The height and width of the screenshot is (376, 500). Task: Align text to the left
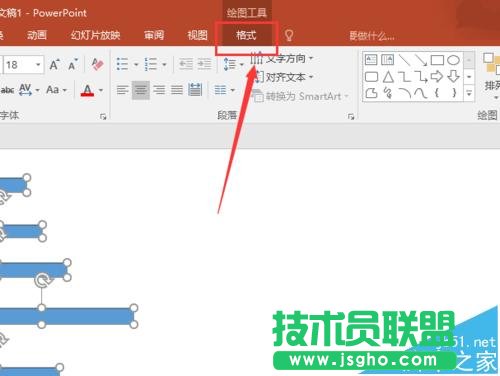[x=123, y=90]
